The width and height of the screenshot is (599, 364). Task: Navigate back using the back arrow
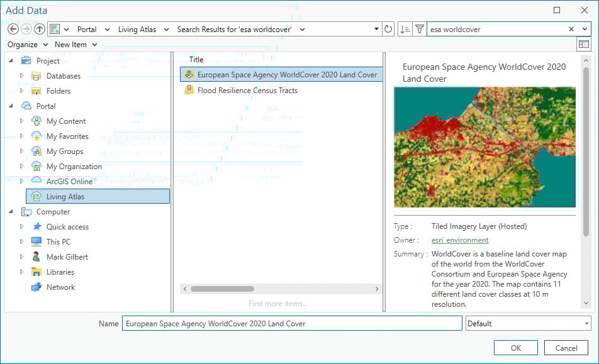[14, 29]
